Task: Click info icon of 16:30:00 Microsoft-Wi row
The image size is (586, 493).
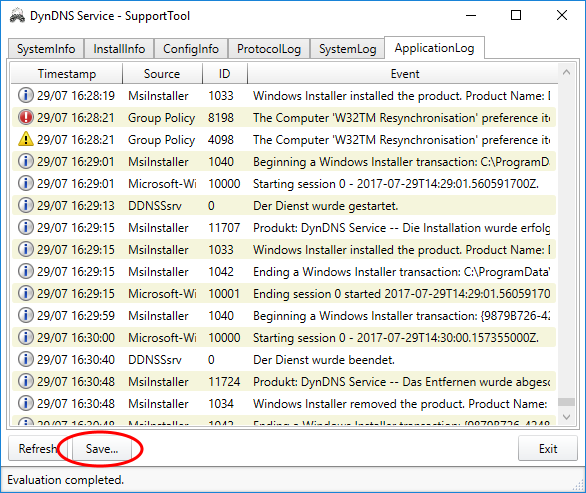Action: [26, 338]
